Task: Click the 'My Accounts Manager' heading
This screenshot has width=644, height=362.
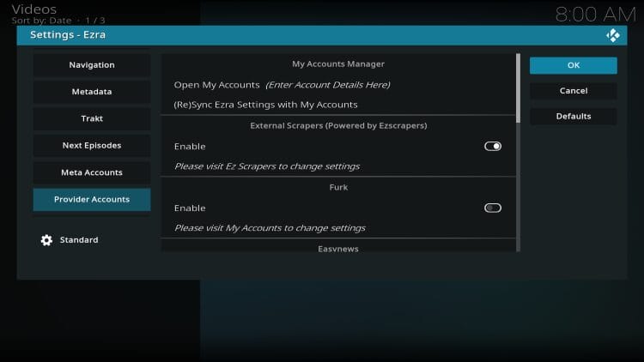Action: tap(338, 64)
